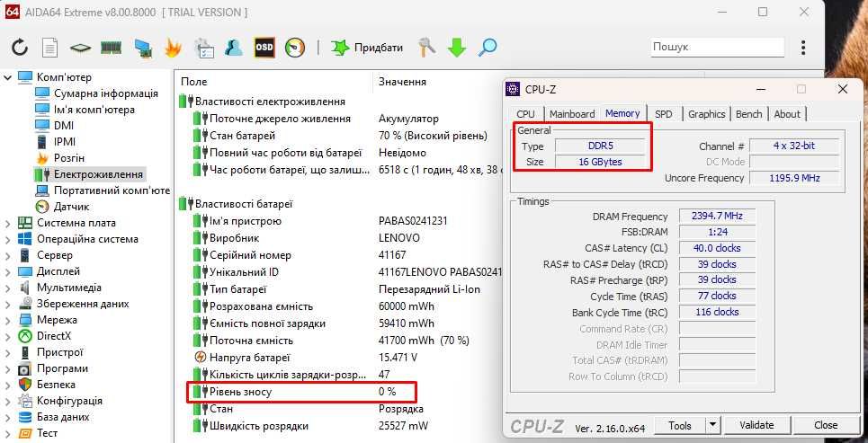Click the gauge benchmark toolbar icon
The height and width of the screenshot is (443, 868).
pyautogui.click(x=295, y=49)
